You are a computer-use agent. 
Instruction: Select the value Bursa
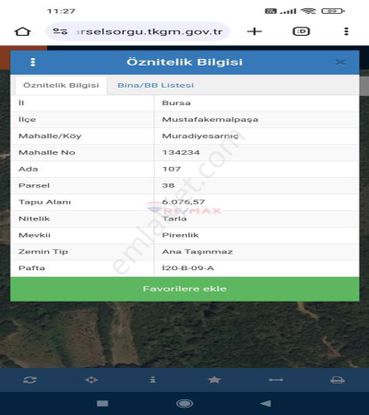pos(176,103)
